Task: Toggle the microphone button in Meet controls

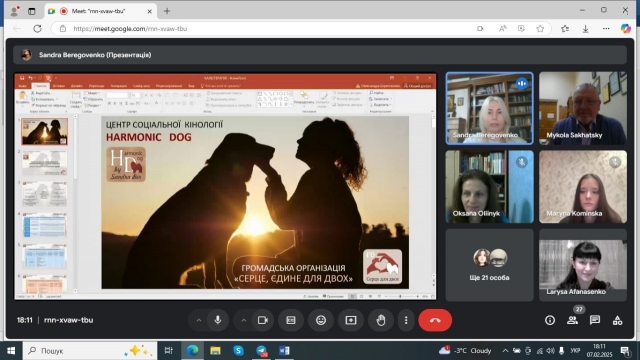Action: (218, 320)
